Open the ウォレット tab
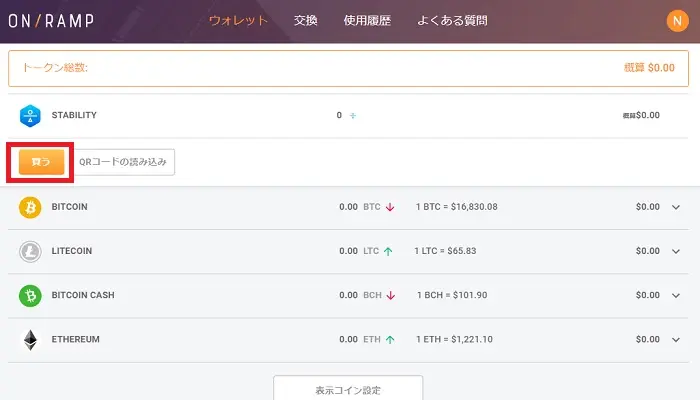Screen dimensions: 700x400 coord(238,20)
